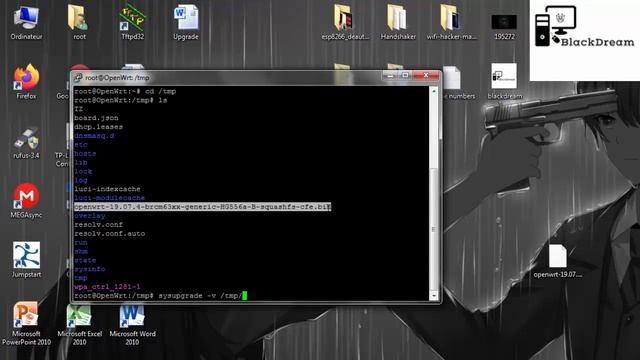Open the root user folder icon
Viewport: 640px width, 360px height.
coord(79,22)
